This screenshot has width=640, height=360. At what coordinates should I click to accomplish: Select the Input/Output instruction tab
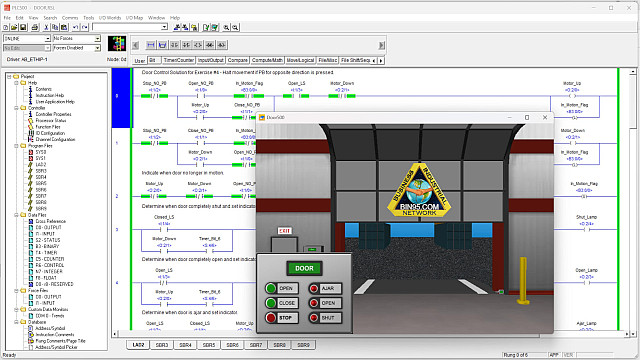tap(211, 60)
